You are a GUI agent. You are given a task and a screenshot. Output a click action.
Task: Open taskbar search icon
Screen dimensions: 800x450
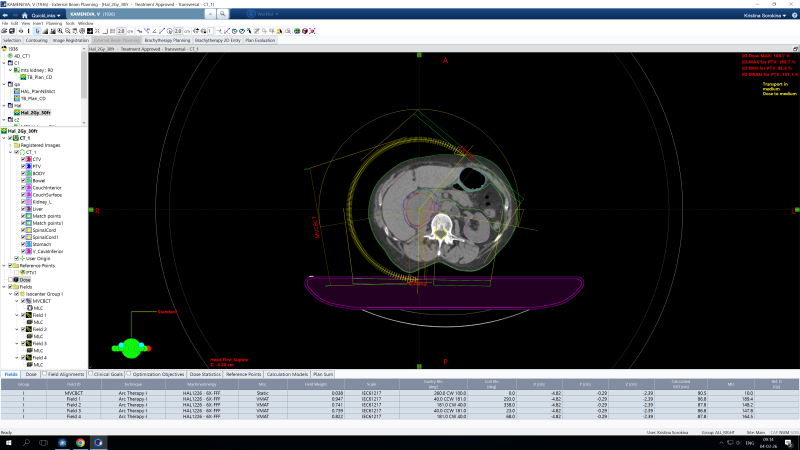28,442
